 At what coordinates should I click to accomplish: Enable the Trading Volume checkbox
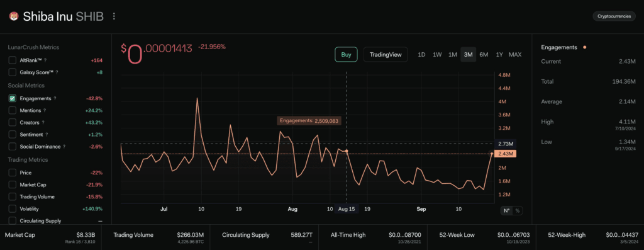13,196
